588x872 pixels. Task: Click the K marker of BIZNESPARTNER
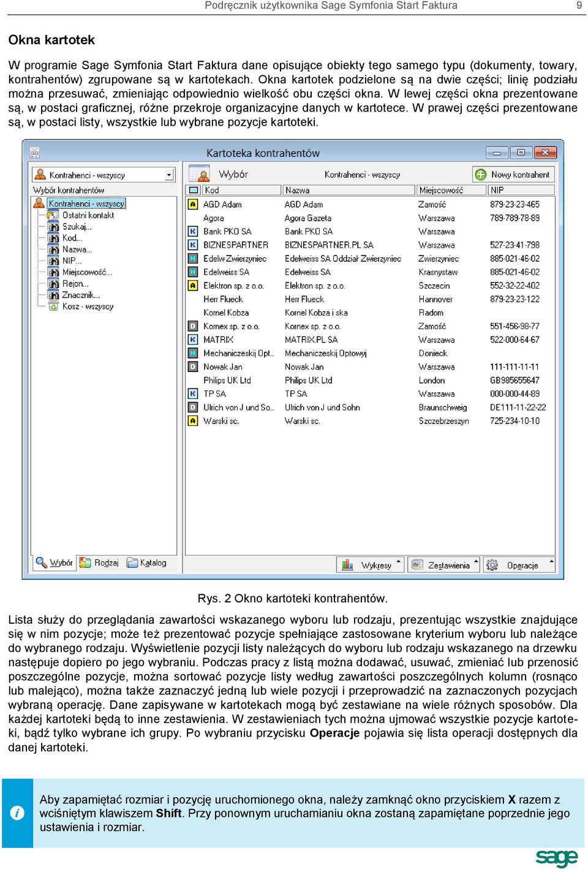[193, 245]
